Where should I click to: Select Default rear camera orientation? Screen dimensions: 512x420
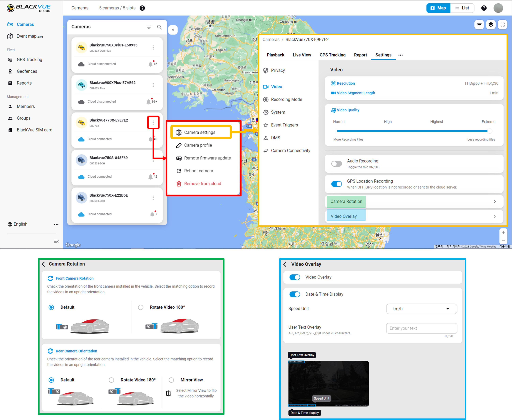point(51,380)
